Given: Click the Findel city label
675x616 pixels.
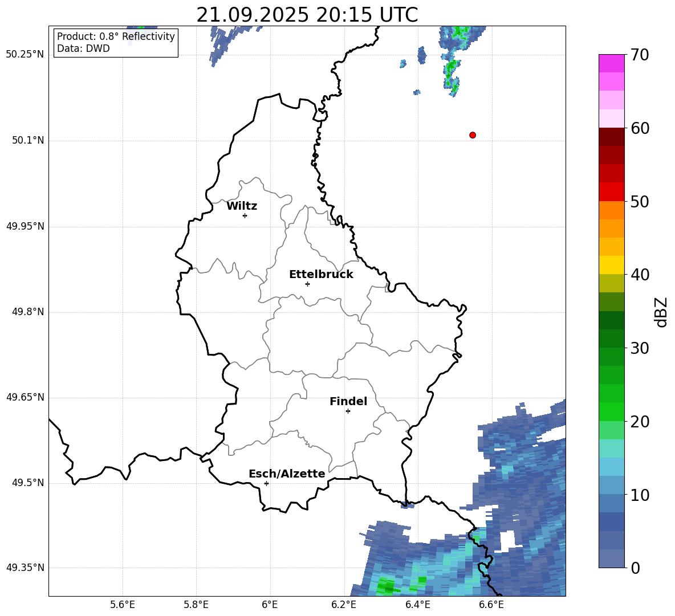Looking at the screenshot, I should click(x=348, y=401).
